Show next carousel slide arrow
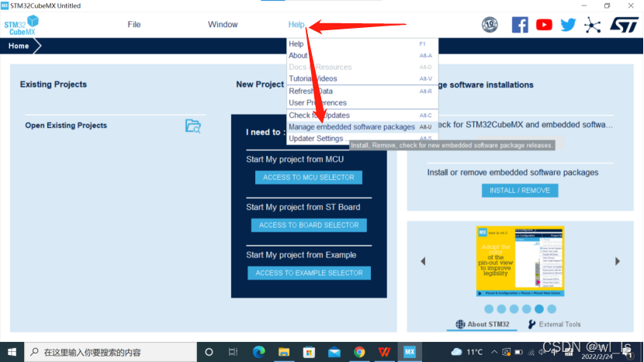This screenshot has height=362, width=644. pyautogui.click(x=618, y=261)
